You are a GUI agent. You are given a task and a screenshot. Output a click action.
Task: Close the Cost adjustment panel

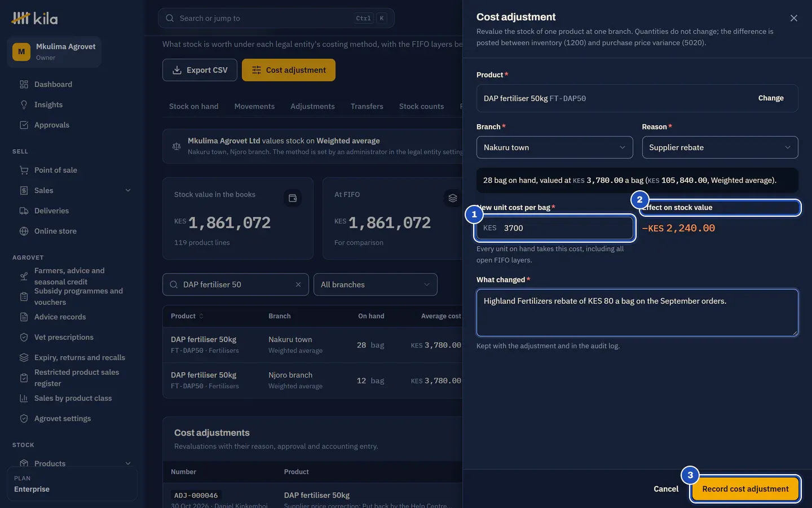(794, 18)
